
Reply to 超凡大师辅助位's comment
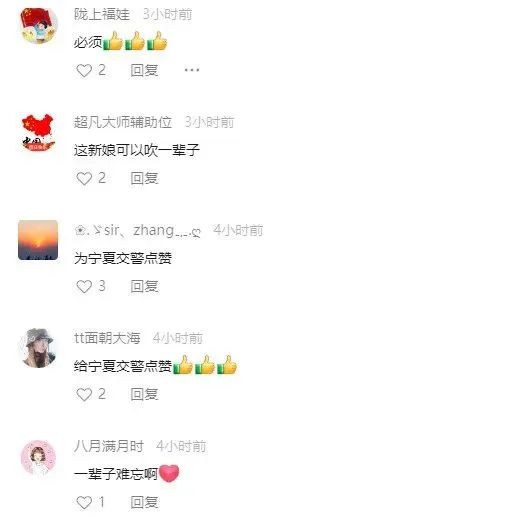[144, 178]
